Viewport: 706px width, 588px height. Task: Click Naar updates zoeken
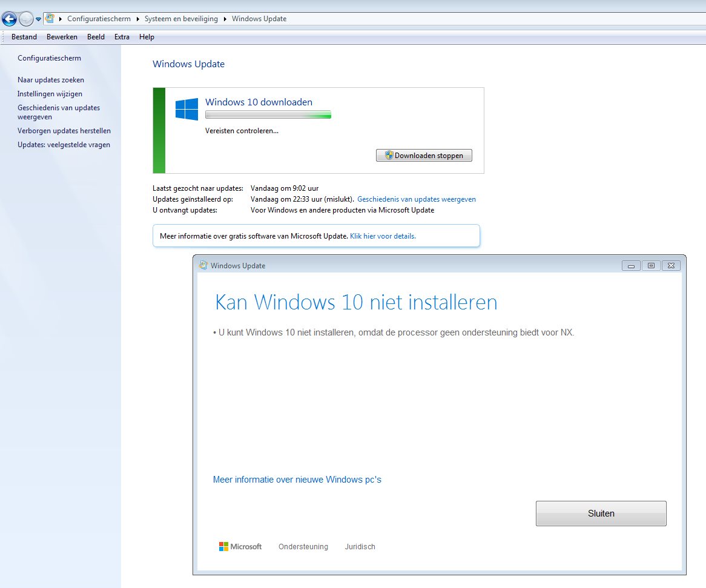pyautogui.click(x=50, y=80)
